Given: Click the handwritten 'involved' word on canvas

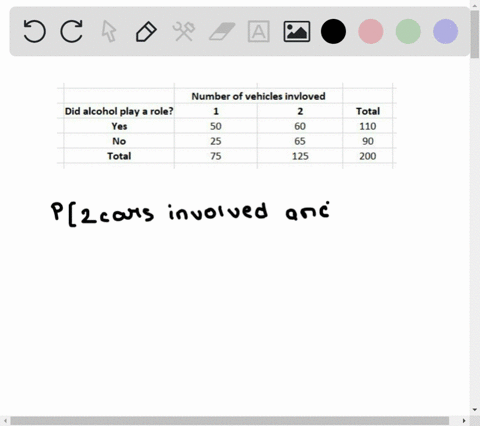Looking at the screenshot, I should point(218,212).
